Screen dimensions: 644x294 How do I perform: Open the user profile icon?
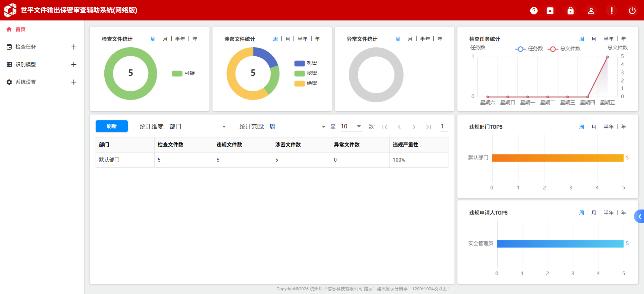coord(591,11)
